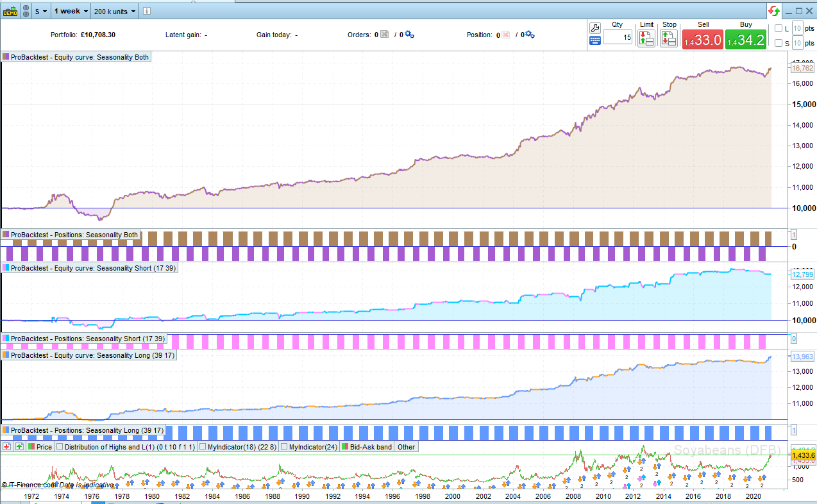The image size is (817, 504).
Task: Click Equity curve Seasonality Short color swatch
Action: (x=6, y=268)
